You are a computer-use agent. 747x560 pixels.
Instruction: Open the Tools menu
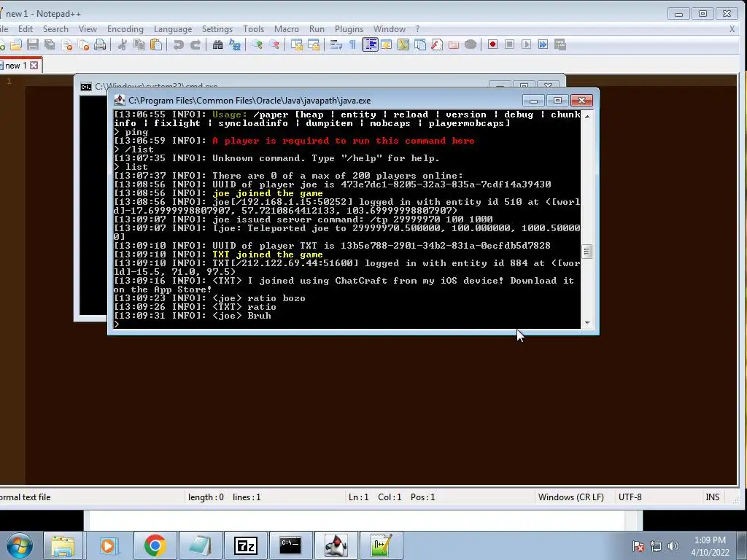[x=253, y=29]
